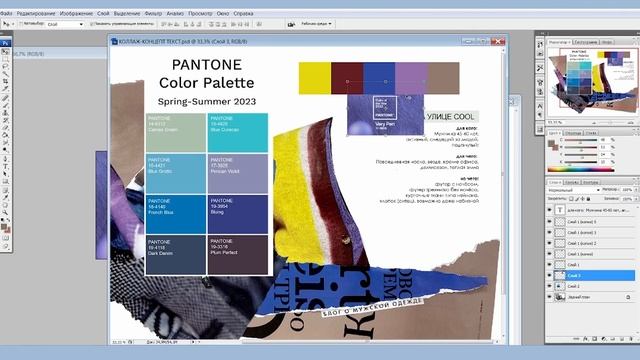Open the Рабочая среда workspace dropdown

[316, 24]
